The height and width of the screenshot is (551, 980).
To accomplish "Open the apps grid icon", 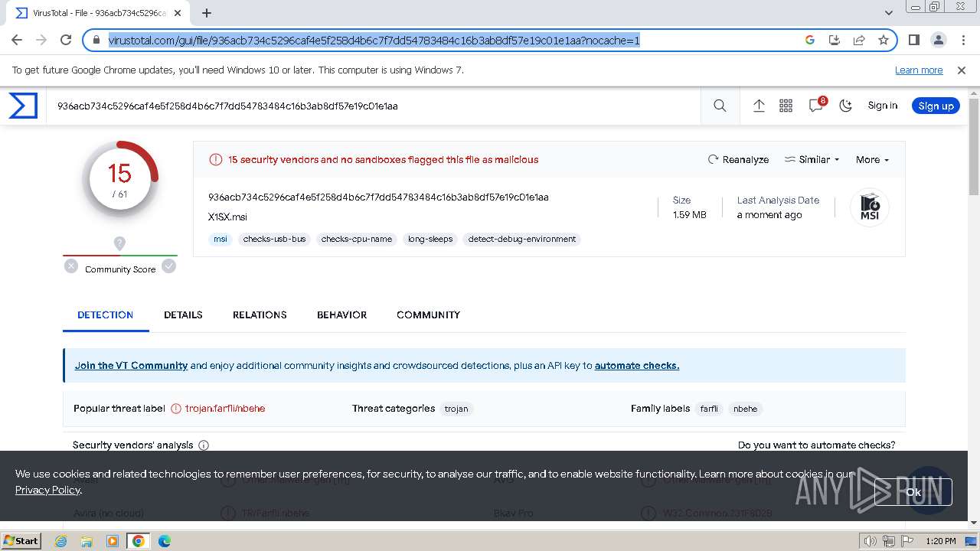I will (786, 106).
